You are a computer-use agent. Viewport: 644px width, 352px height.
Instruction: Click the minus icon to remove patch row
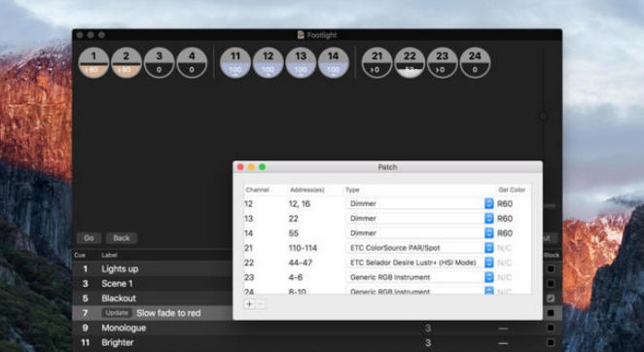click(261, 304)
